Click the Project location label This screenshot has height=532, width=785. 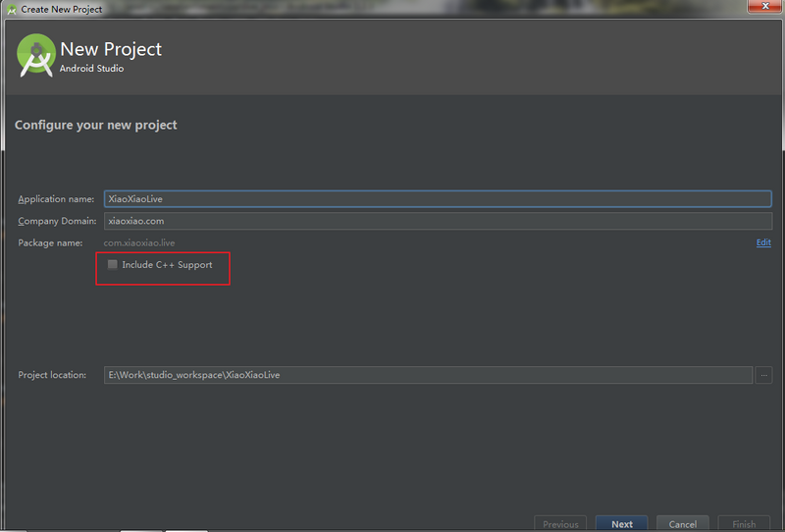point(52,375)
